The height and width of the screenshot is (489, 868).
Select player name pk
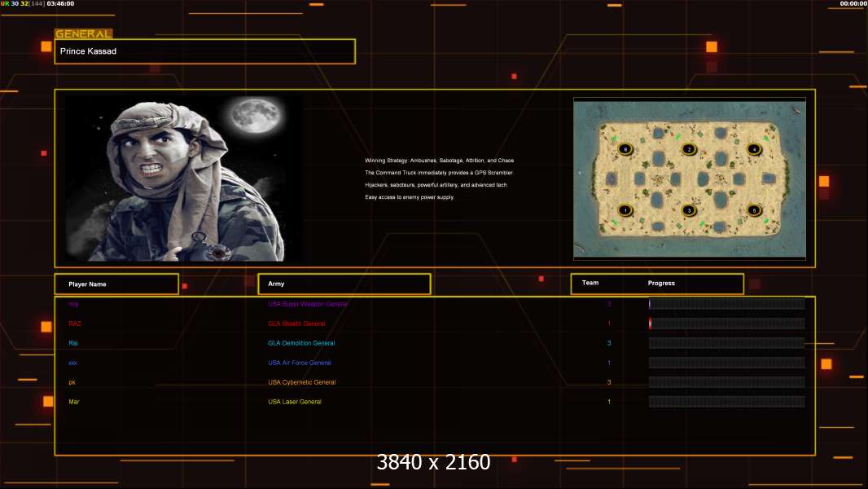(72, 383)
